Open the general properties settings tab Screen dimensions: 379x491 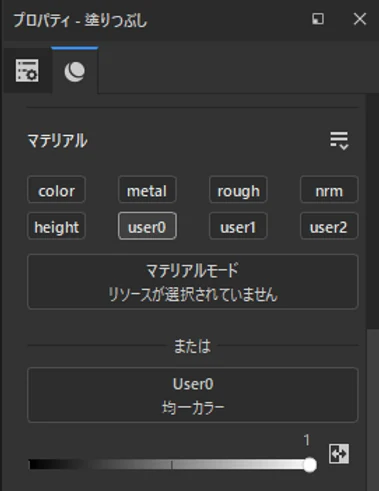coord(27,71)
